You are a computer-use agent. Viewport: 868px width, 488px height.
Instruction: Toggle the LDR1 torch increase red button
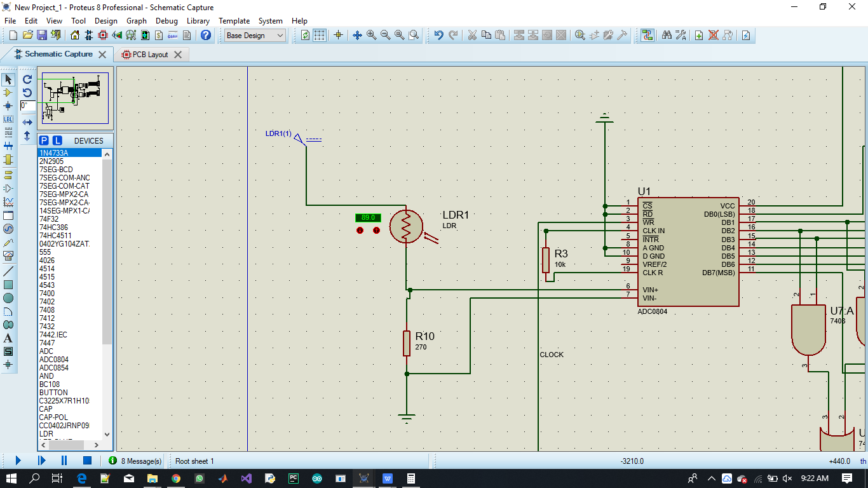click(x=376, y=230)
